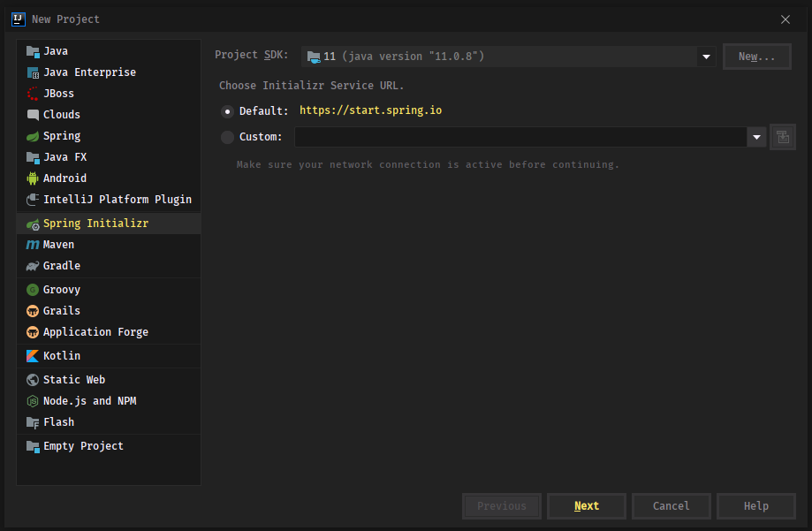This screenshot has width=812, height=531.
Task: Choose Kotlin project type
Action: (x=109, y=356)
